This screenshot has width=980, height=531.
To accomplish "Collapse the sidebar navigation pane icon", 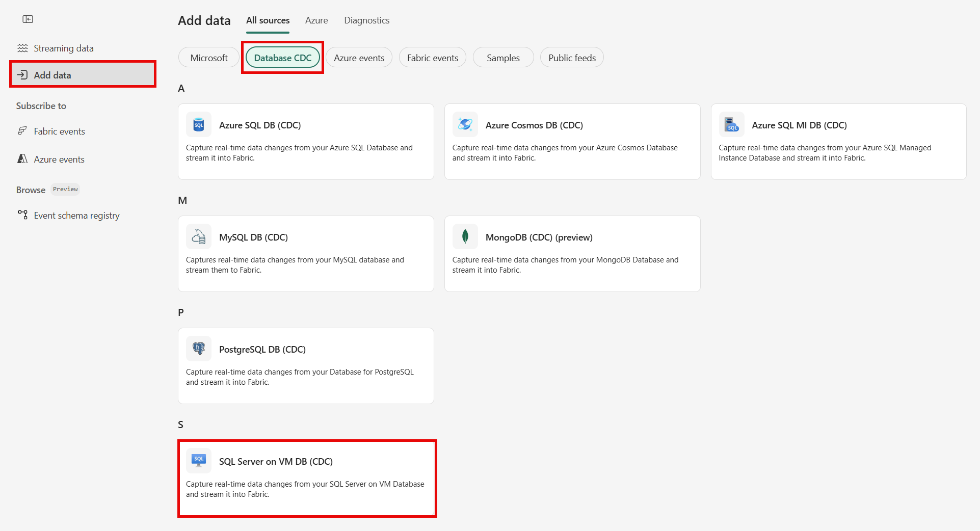I will coord(28,19).
